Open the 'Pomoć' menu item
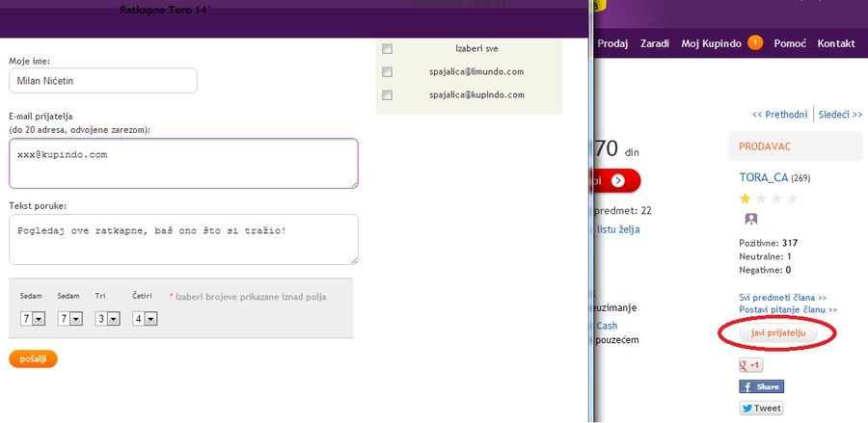The image size is (868, 423). click(790, 44)
